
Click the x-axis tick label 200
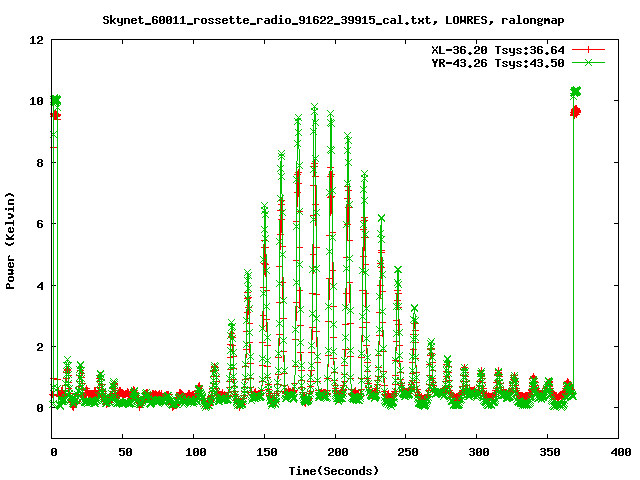[338, 452]
